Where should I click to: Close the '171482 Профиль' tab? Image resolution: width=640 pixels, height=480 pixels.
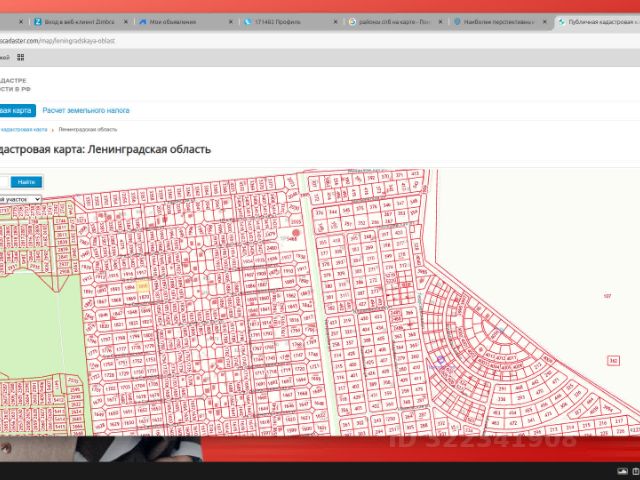point(336,22)
